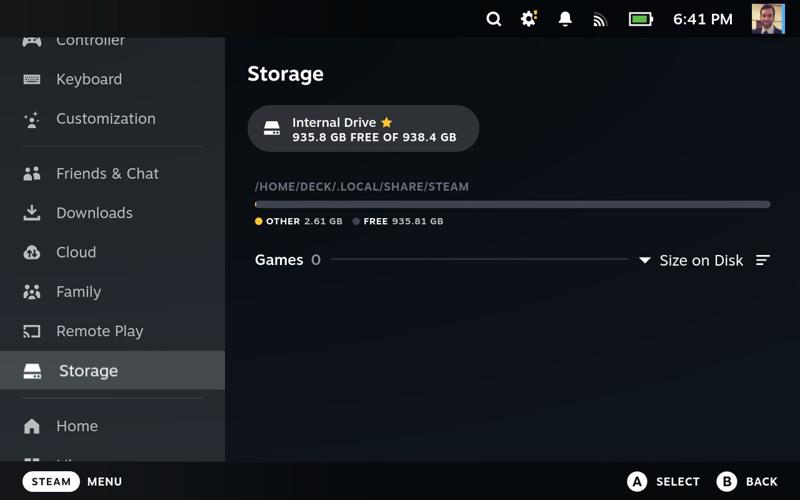Click the sort dropdown triangle
800x500 pixels.
(645, 260)
